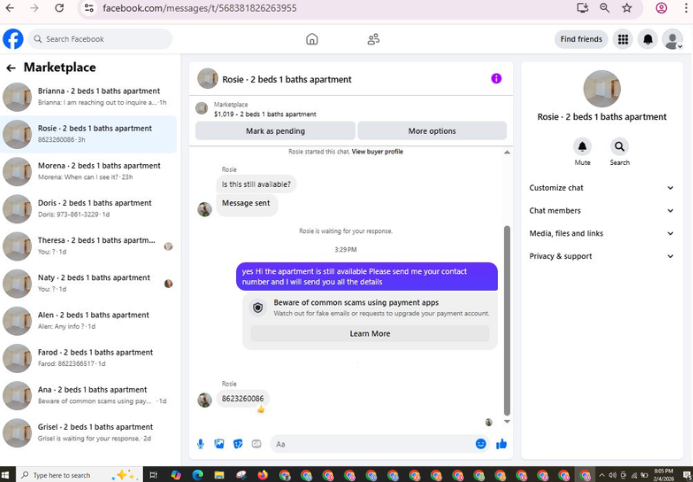The height and width of the screenshot is (482, 693).
Task: Open Brianna's apartment conversation
Action: 88,97
